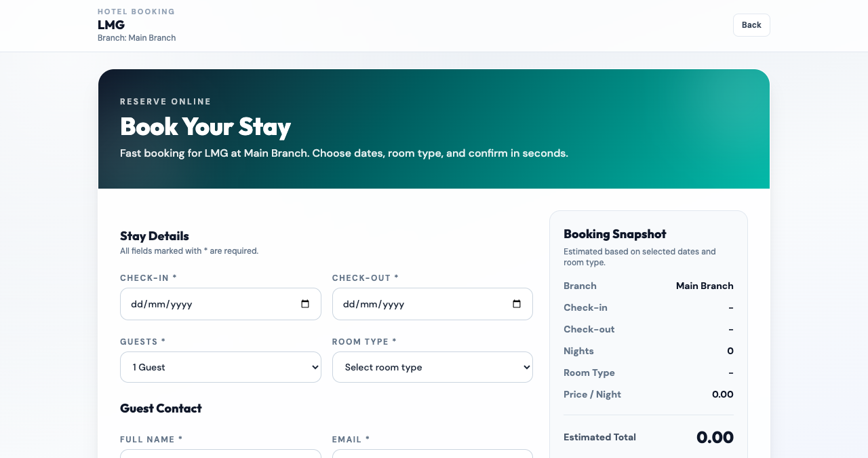Click the day segment of Check-in date
The width and height of the screenshot is (868, 458).
[136, 305]
